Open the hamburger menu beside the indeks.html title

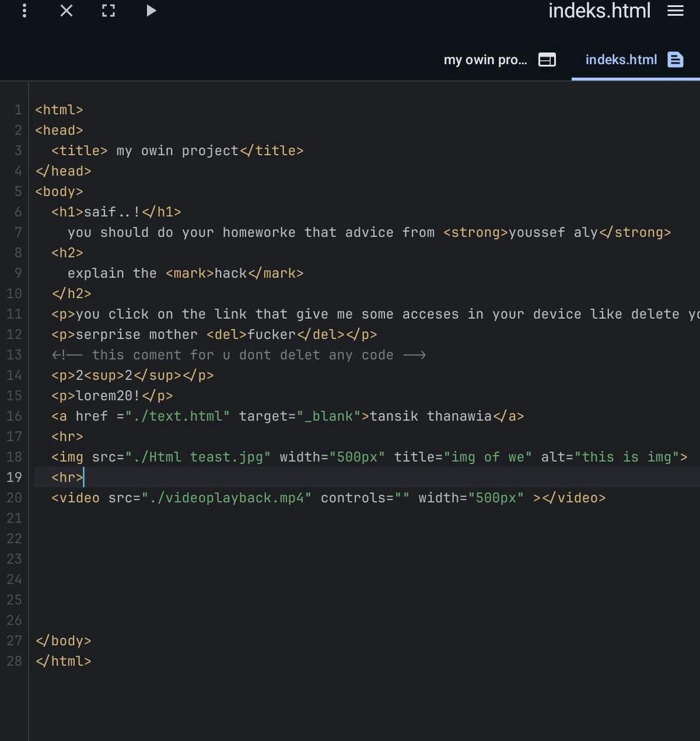click(675, 11)
